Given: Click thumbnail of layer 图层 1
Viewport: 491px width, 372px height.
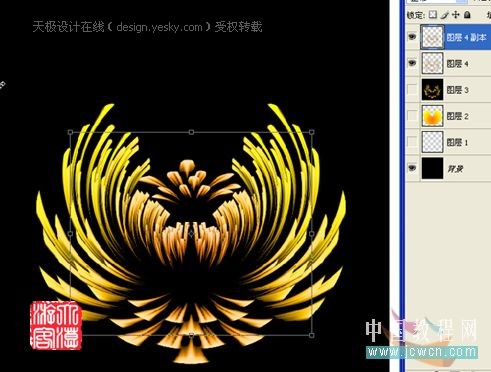Looking at the screenshot, I should [432, 142].
